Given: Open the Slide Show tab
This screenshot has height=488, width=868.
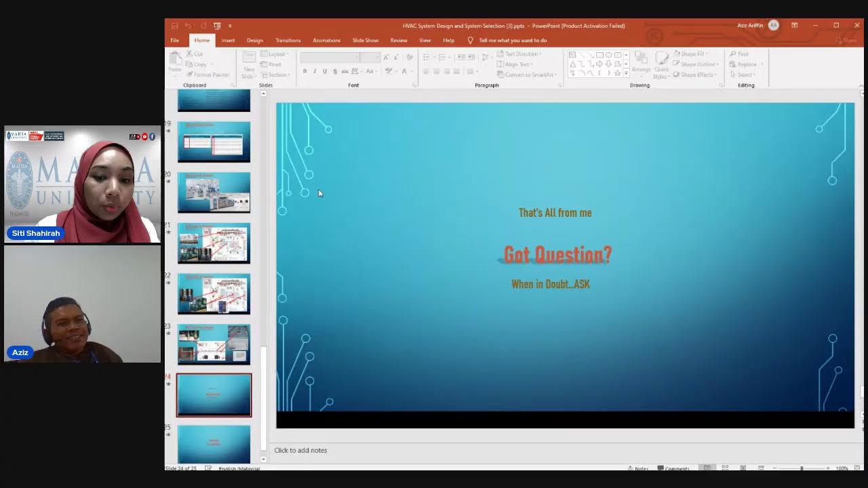Looking at the screenshot, I should tap(365, 41).
